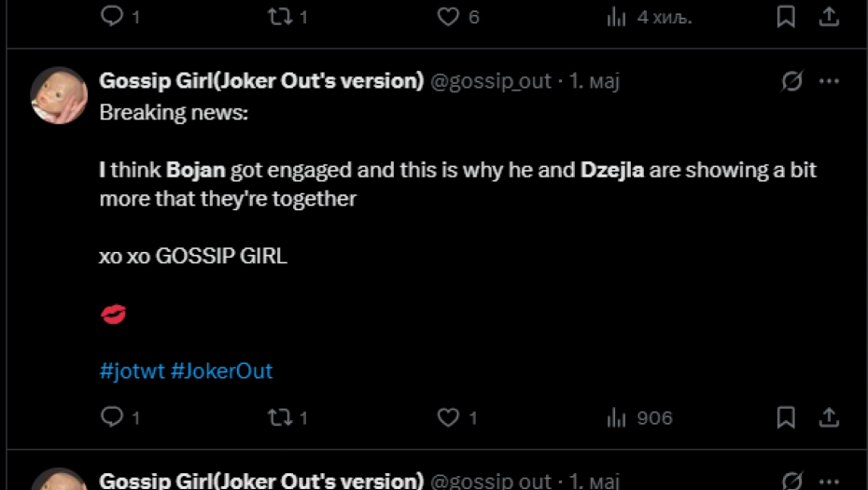Image resolution: width=868 pixels, height=490 pixels.
Task: Reply to the Bojan engagement tweet
Action: [112, 417]
